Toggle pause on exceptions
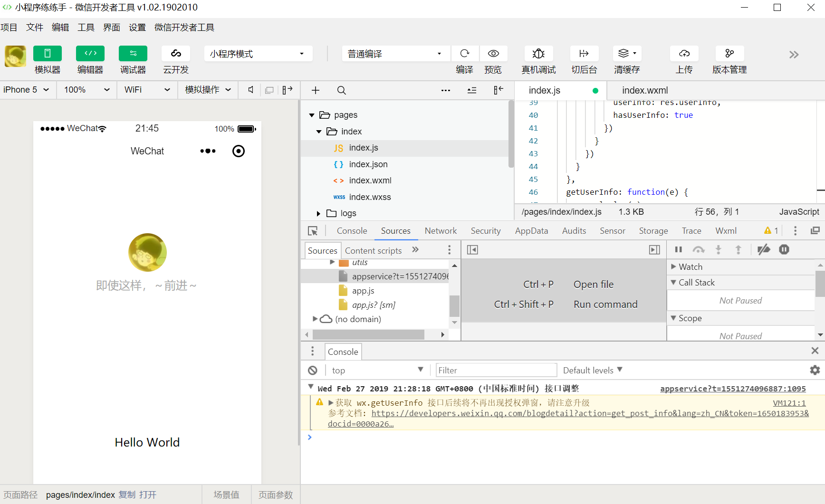Image resolution: width=825 pixels, height=504 pixels. pyautogui.click(x=784, y=249)
